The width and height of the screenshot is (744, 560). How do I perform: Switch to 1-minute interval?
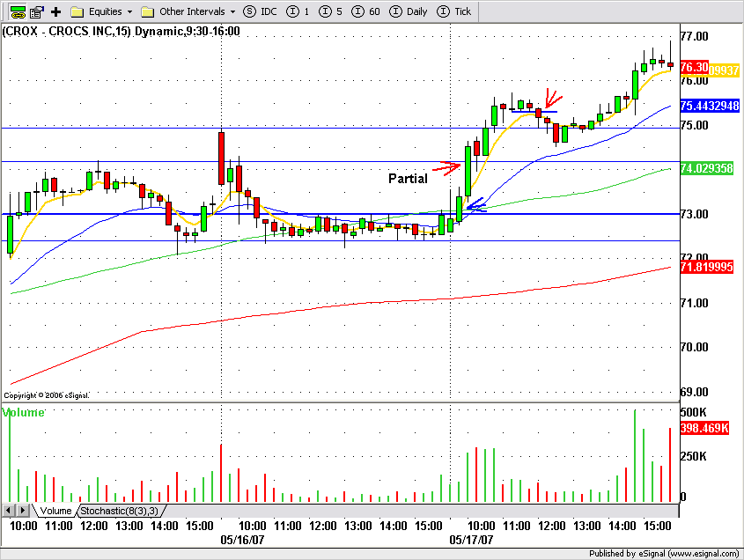pyautogui.click(x=298, y=11)
